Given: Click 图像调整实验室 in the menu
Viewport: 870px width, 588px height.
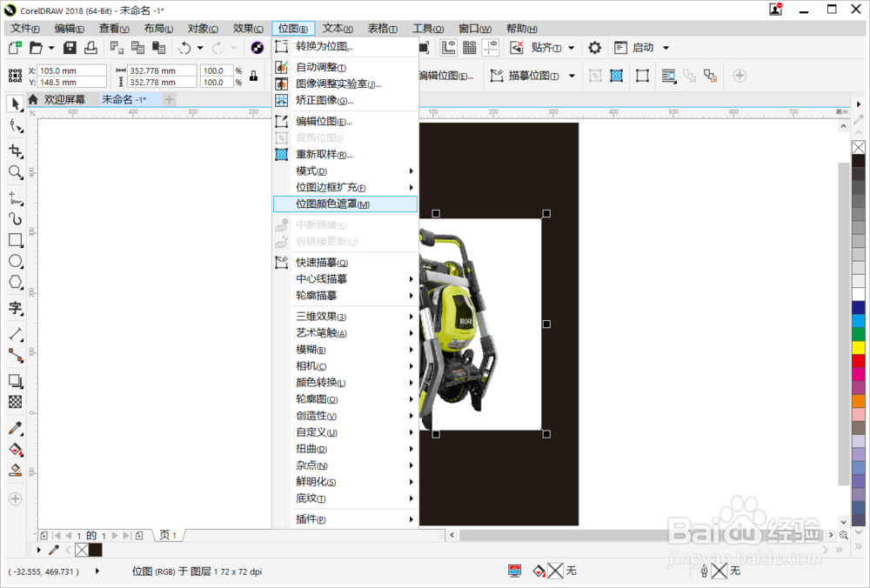Looking at the screenshot, I should 345,84.
